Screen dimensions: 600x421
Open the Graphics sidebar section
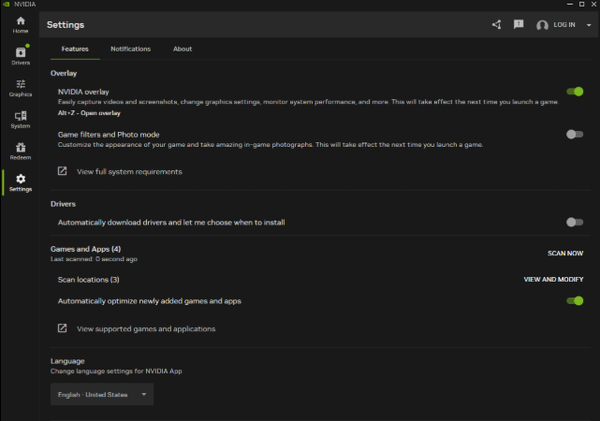tap(20, 87)
